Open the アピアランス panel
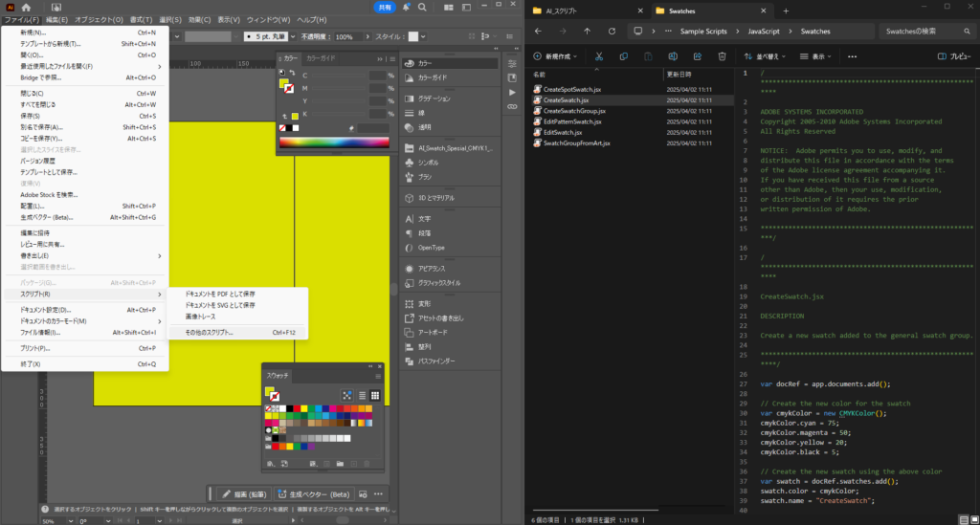This screenshot has height=525, width=980. 450,269
